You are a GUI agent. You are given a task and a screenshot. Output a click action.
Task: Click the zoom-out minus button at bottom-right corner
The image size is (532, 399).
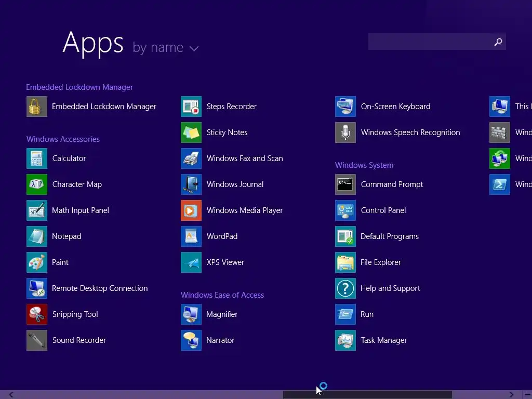point(528,395)
